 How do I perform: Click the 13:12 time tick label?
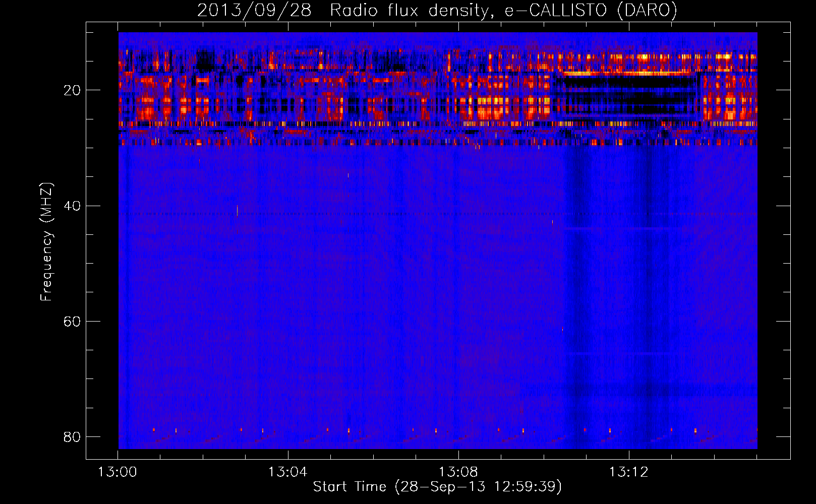tap(628, 472)
